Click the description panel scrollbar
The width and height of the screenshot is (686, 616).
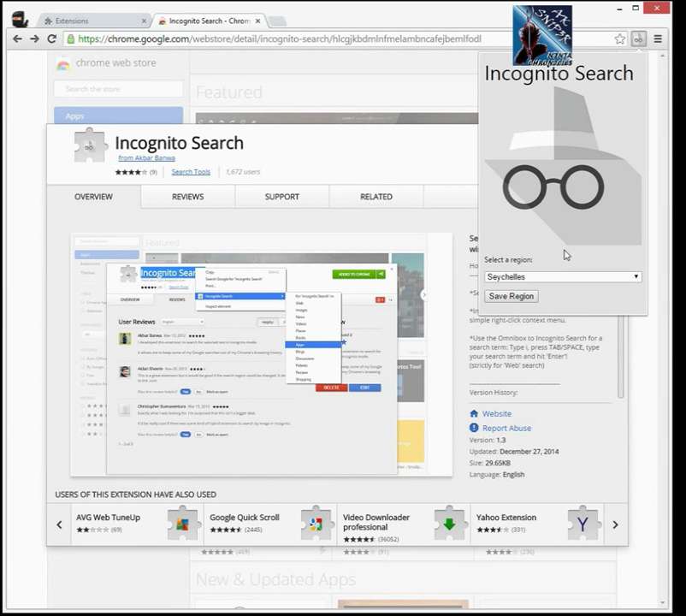pos(620,357)
